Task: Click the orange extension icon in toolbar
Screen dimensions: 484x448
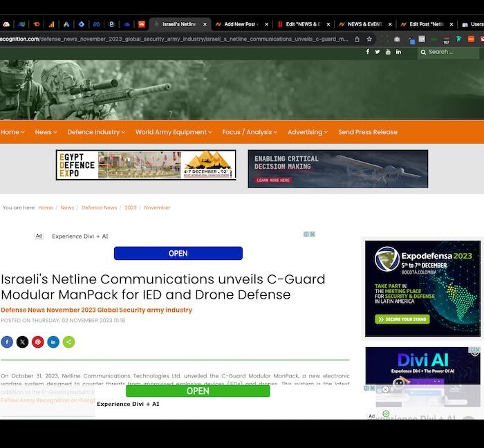Action: click(x=471, y=39)
